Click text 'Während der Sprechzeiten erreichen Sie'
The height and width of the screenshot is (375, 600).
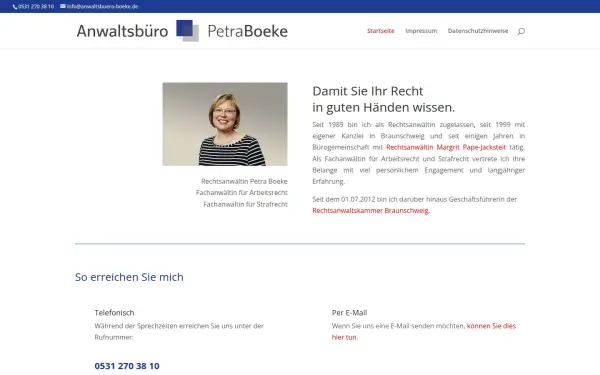157,326
